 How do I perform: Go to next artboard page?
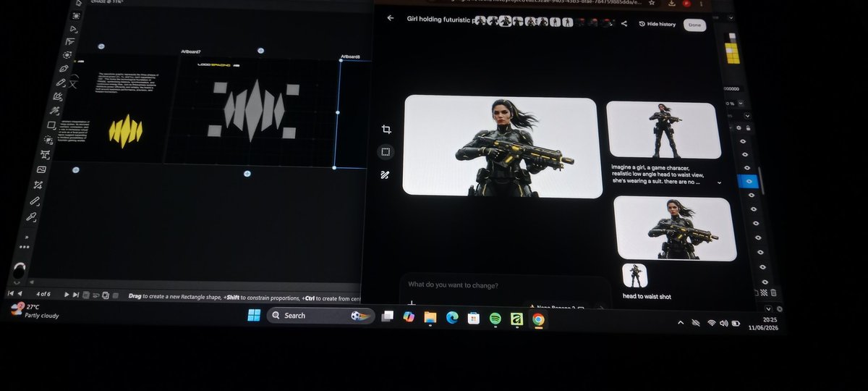[x=67, y=294]
